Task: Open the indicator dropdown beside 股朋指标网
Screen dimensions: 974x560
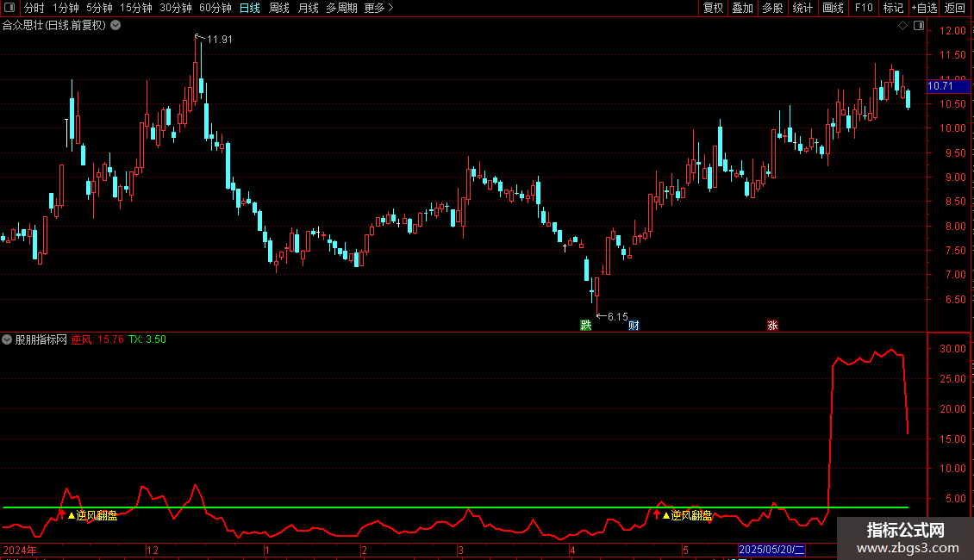Action: tap(7, 339)
